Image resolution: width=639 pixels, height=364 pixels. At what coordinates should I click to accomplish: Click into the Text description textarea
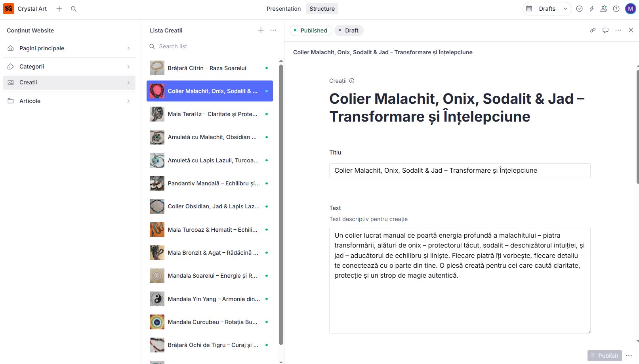click(x=460, y=280)
